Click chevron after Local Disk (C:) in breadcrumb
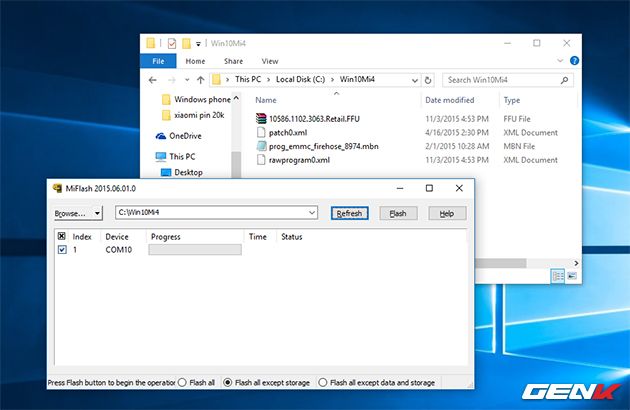630x410 pixels. click(x=332, y=80)
